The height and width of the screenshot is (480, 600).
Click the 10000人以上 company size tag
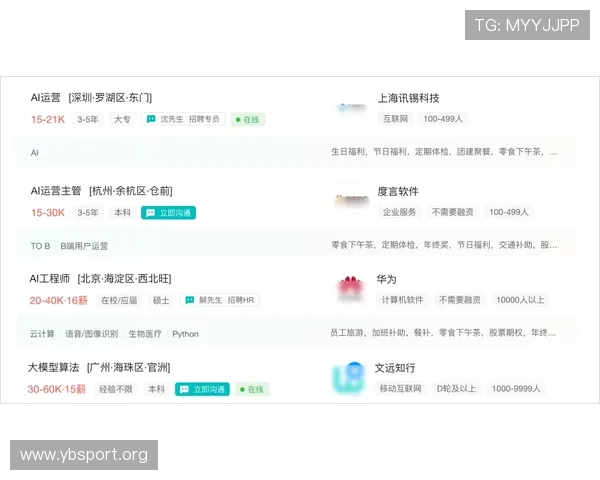(x=520, y=300)
